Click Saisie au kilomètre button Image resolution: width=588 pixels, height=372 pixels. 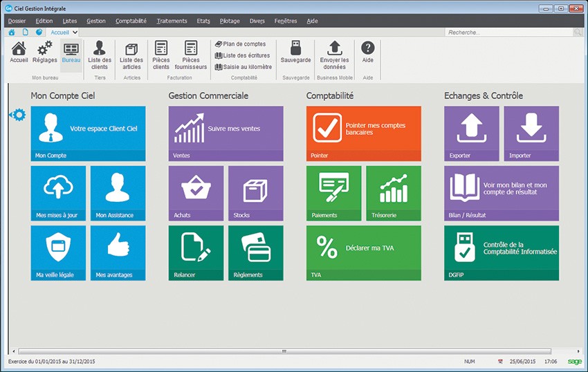tap(243, 67)
